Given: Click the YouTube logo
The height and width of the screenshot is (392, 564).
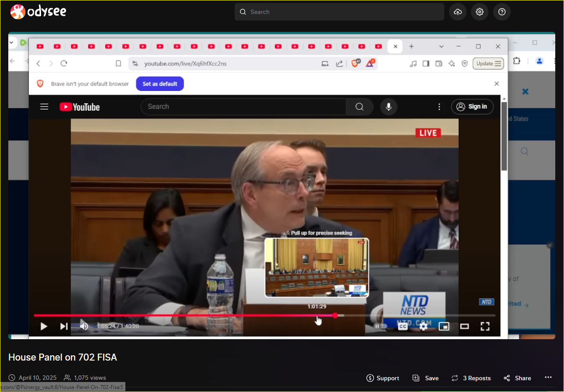Looking at the screenshot, I should click(80, 107).
